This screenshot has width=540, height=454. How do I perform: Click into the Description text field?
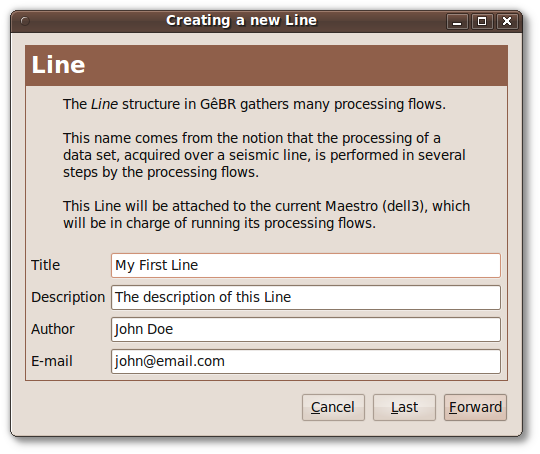[x=306, y=297]
